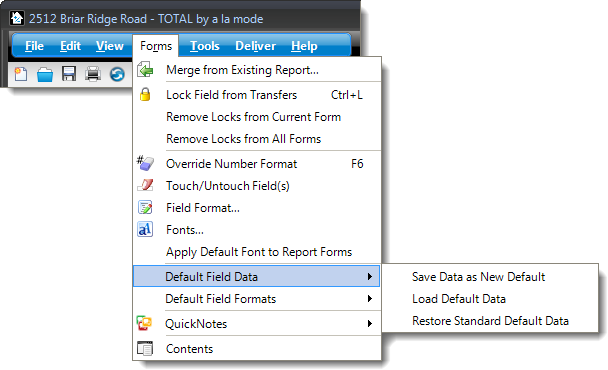Expand Default Field Data submenu arrow

[370, 277]
